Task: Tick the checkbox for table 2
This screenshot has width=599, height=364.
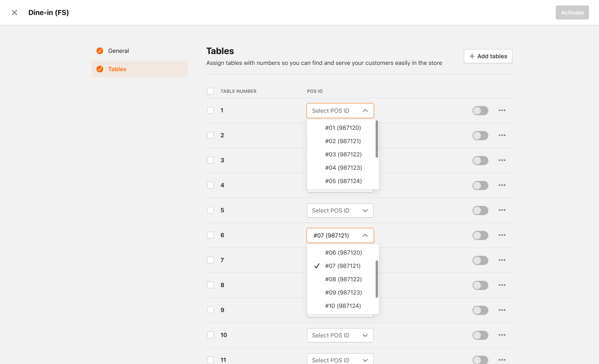Action: pyautogui.click(x=210, y=135)
